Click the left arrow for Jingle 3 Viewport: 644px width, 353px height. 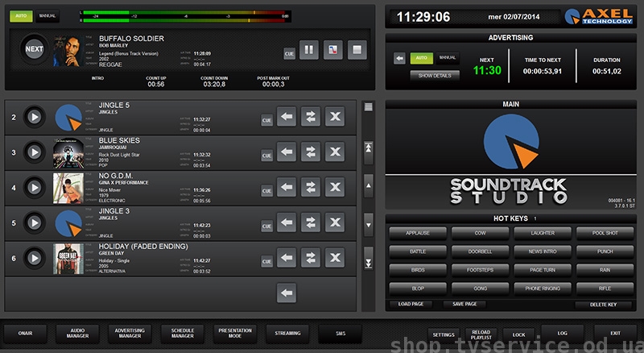coord(287,222)
